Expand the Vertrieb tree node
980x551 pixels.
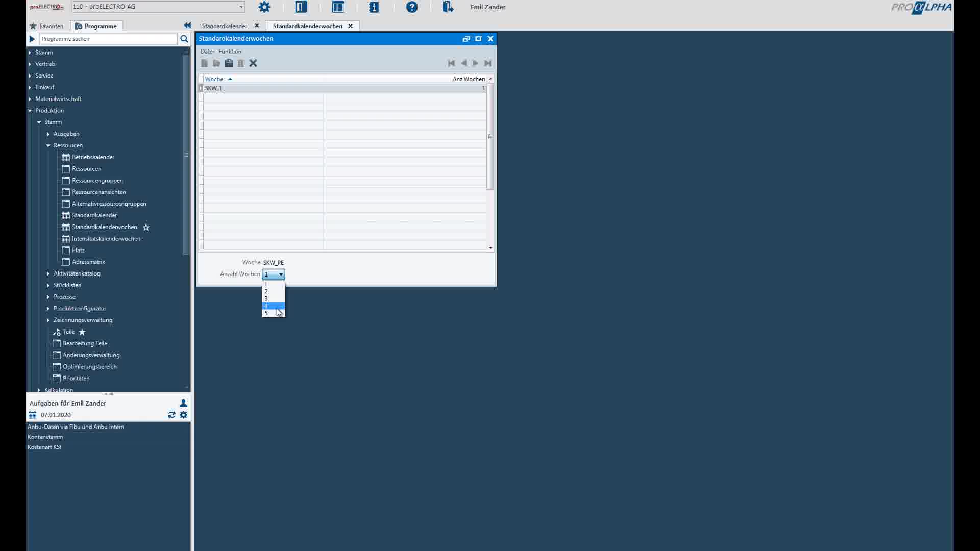coord(30,64)
